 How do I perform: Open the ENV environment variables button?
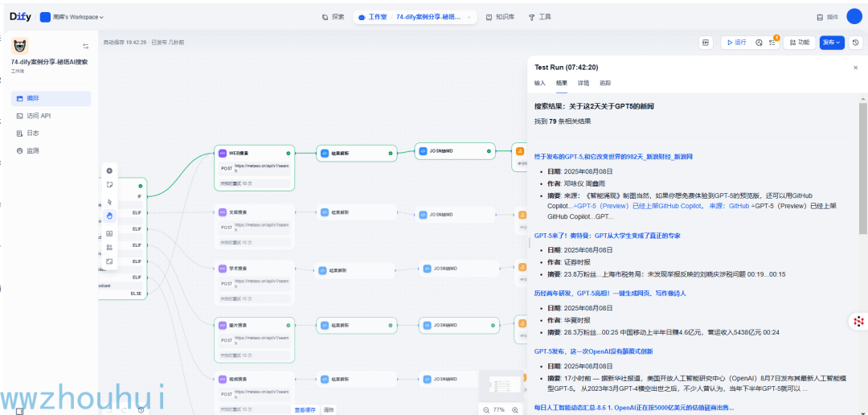706,43
